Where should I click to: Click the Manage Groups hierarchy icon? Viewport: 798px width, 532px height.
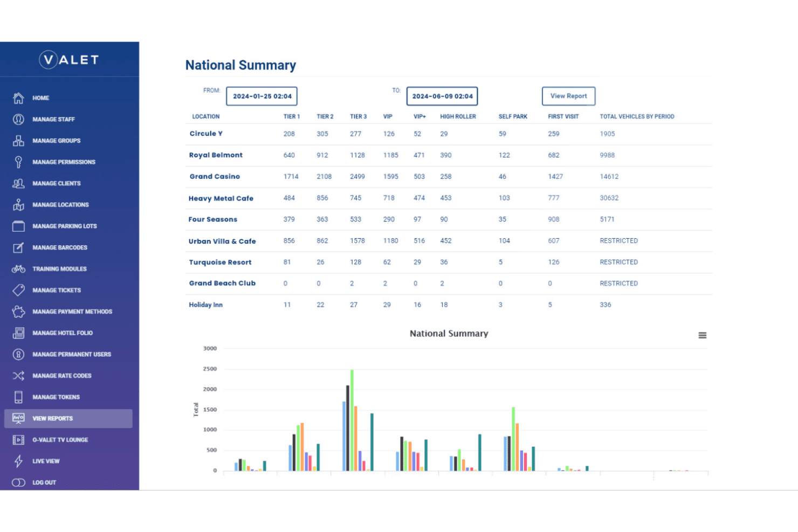pyautogui.click(x=18, y=141)
